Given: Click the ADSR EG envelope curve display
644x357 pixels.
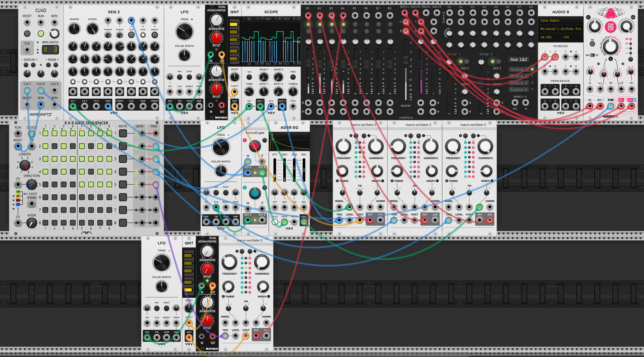Looking at the screenshot, I should 289,141.
